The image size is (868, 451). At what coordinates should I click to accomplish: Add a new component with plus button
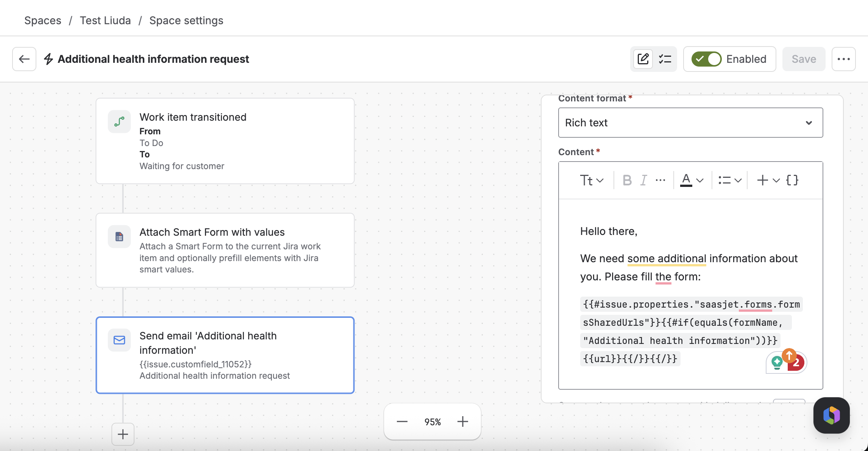coord(123,434)
